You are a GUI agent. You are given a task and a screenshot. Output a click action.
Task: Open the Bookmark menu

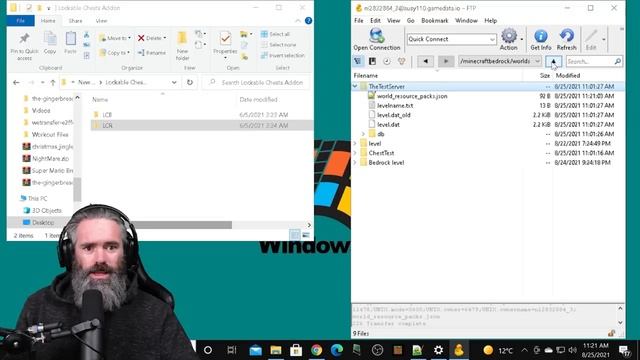point(434,20)
